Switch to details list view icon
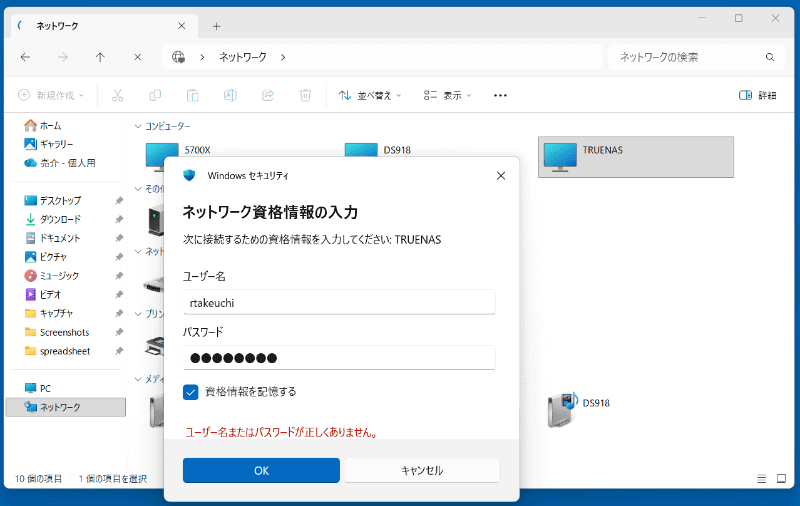 click(762, 479)
